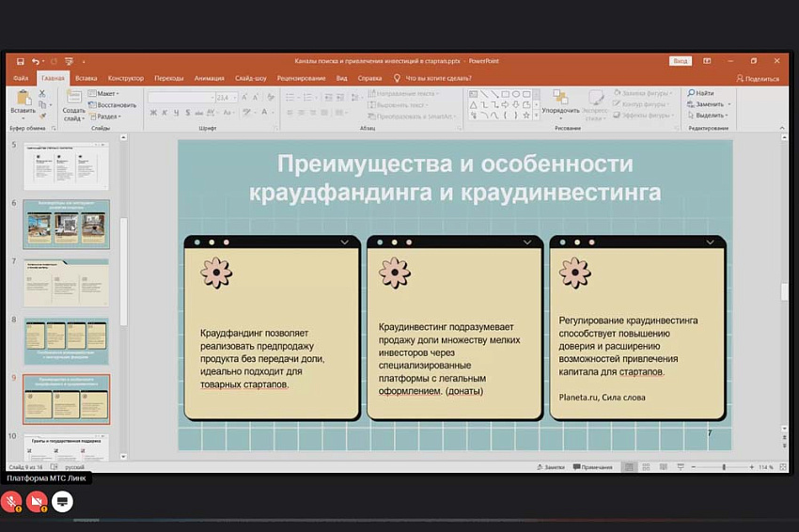Toggle the Notes (Заметки) pane
Image resolution: width=799 pixels, height=532 pixels.
pyautogui.click(x=549, y=467)
